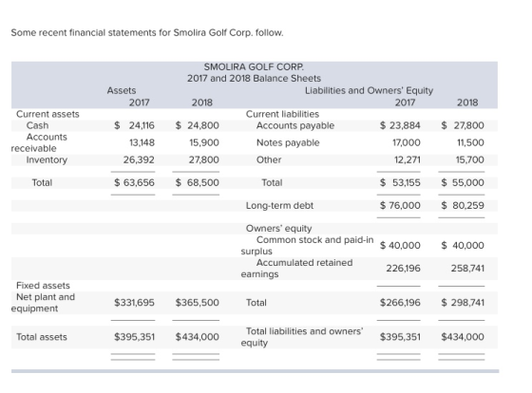This screenshot has width=532, height=393.
Task: Select the SMOLIRA GOLF CORP. table title
Action: [x=254, y=66]
